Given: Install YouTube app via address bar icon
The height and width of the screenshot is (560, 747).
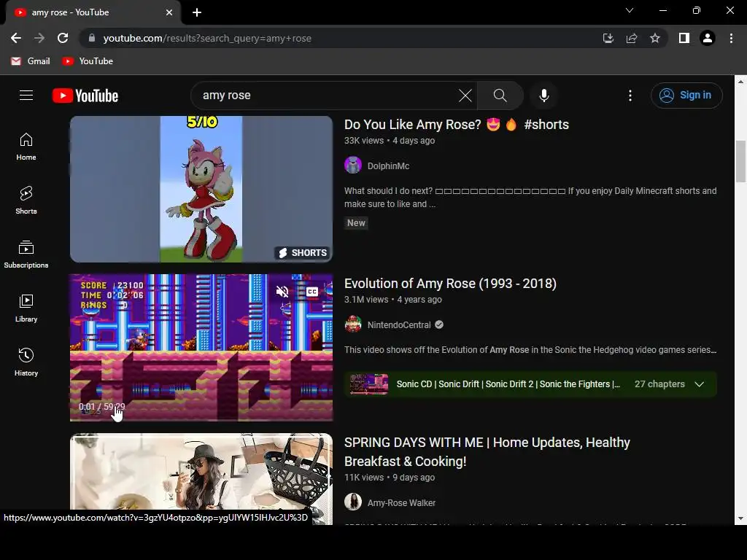Looking at the screenshot, I should point(608,38).
